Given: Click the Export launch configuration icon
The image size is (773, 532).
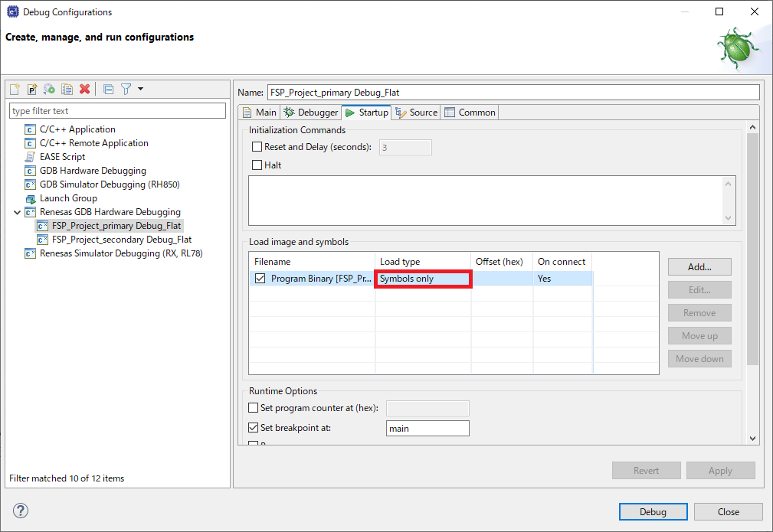Looking at the screenshot, I should tap(49, 90).
